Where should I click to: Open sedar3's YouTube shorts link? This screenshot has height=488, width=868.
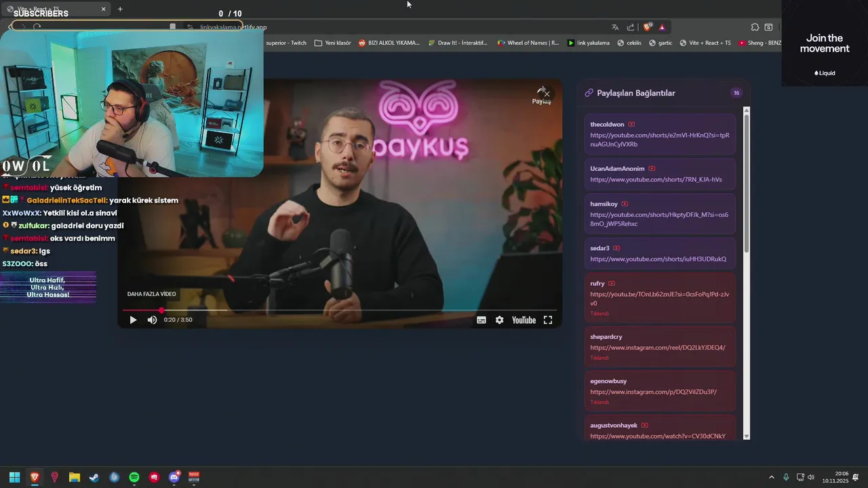(658, 259)
